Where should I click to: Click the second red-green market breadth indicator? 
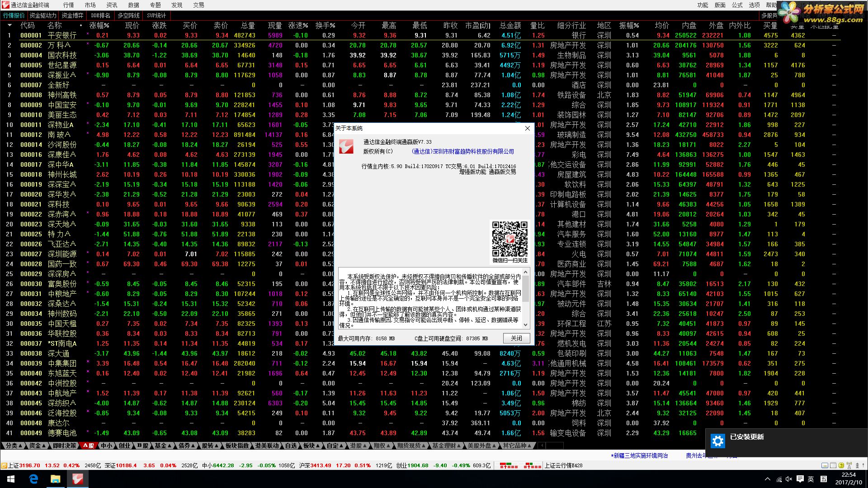click(532, 465)
